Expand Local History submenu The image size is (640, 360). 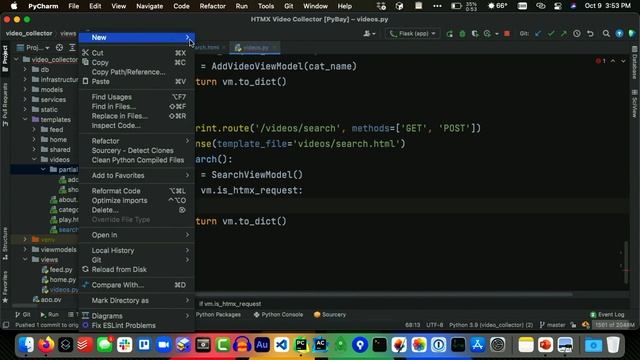point(136,251)
